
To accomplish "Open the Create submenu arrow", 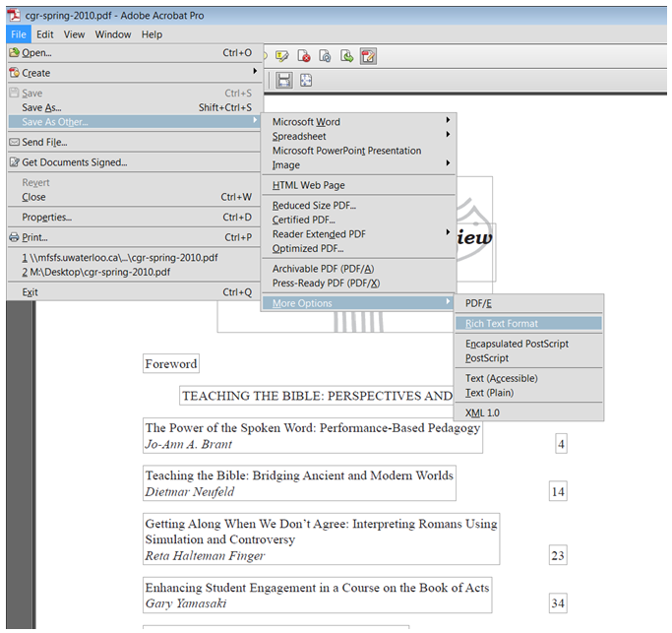I will coord(254,73).
